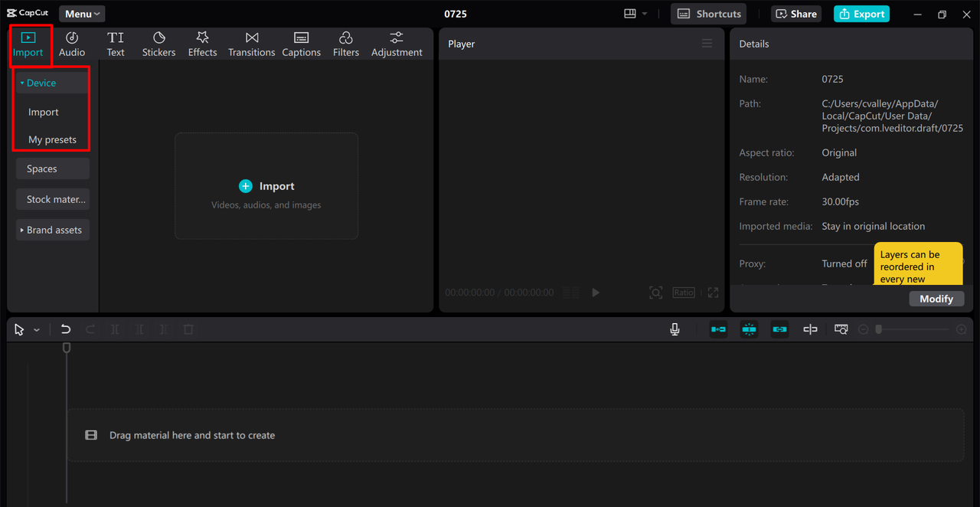Open the Captions tab
980x507 pixels.
click(x=302, y=44)
